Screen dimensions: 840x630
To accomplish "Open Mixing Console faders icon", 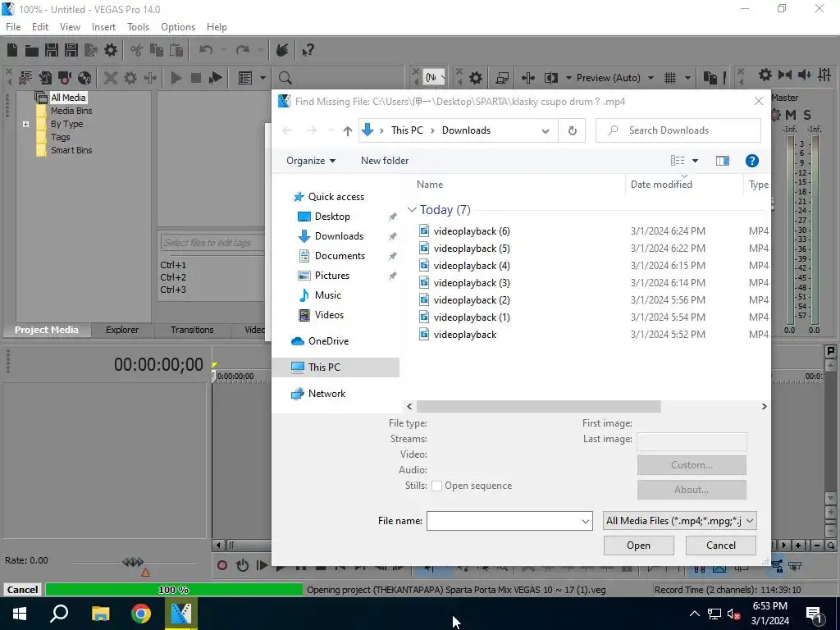I will (824, 75).
